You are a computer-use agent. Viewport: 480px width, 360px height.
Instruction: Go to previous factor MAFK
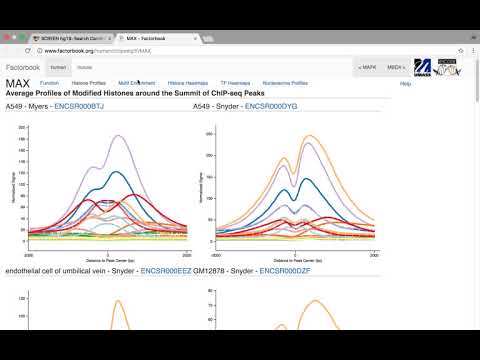367,67
